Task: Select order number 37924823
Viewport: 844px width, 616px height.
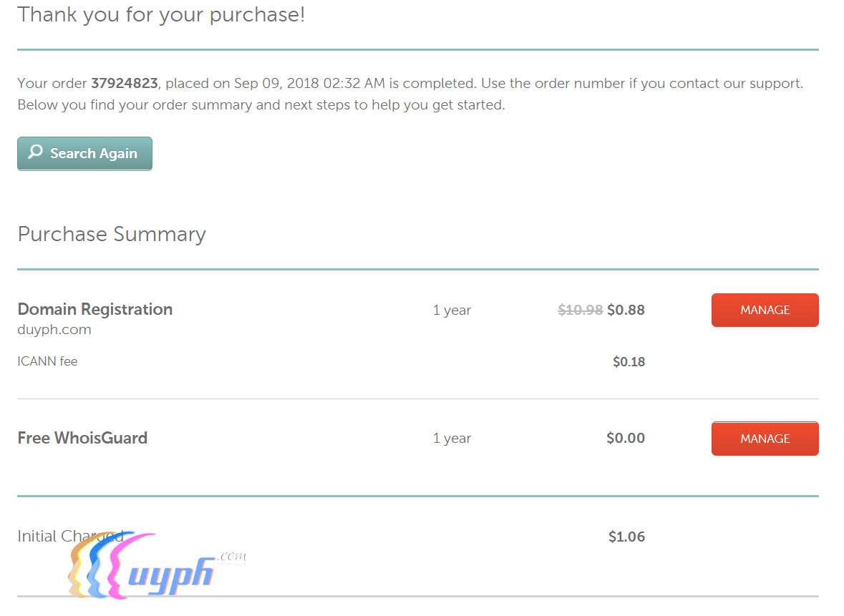Action: click(124, 84)
